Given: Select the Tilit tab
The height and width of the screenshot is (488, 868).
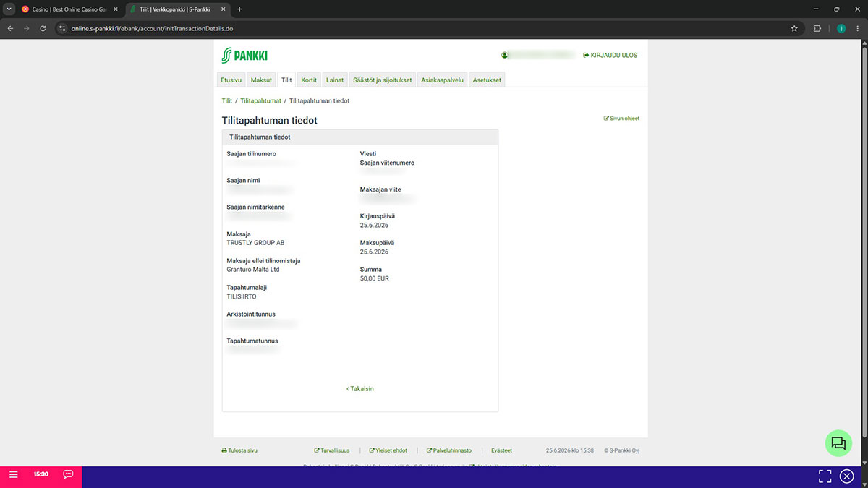Looking at the screenshot, I should 286,80.
